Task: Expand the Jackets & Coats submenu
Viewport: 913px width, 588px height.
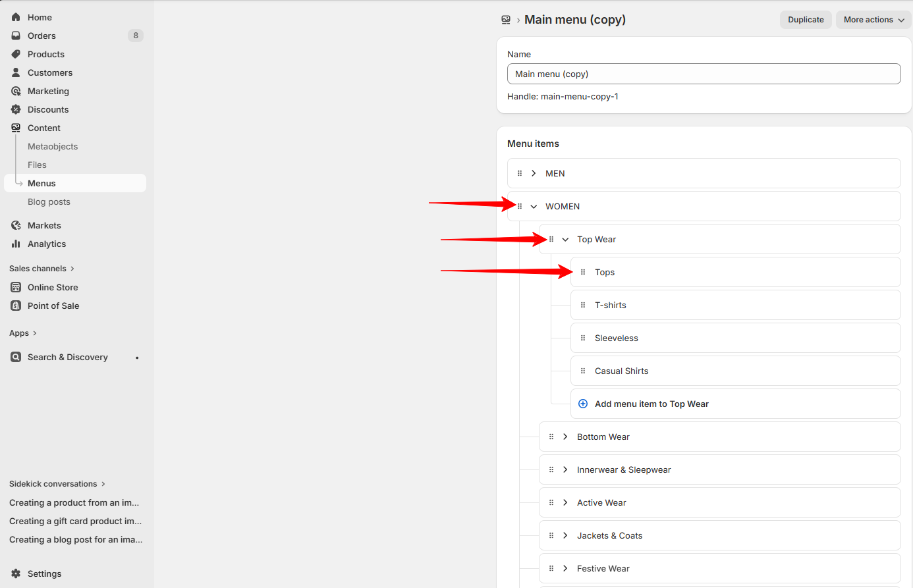Action: 565,535
